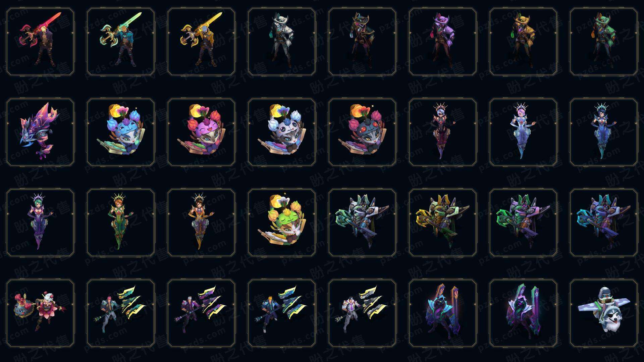The height and width of the screenshot is (362, 644).
Task: Pick the green cowboy-hat gunslinger chroma
Action: point(604,42)
